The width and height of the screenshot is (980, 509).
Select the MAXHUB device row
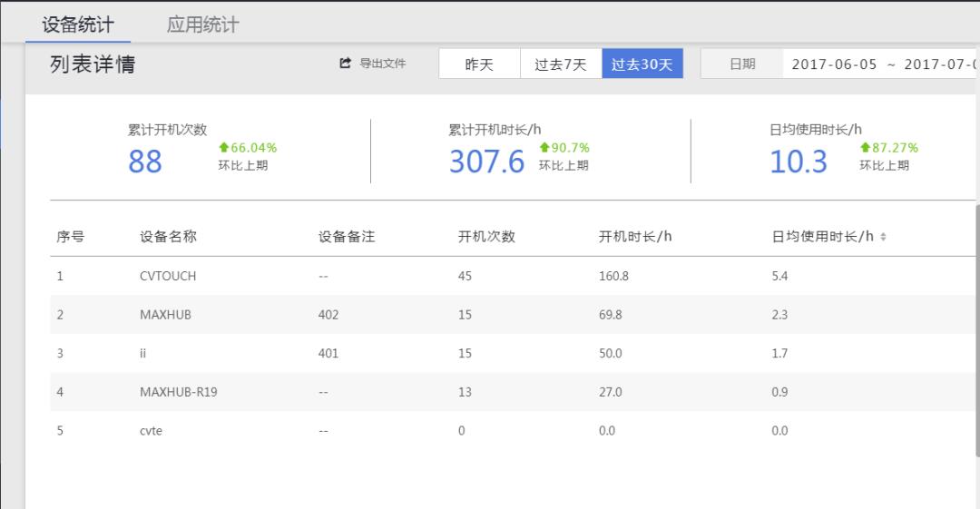tap(165, 315)
